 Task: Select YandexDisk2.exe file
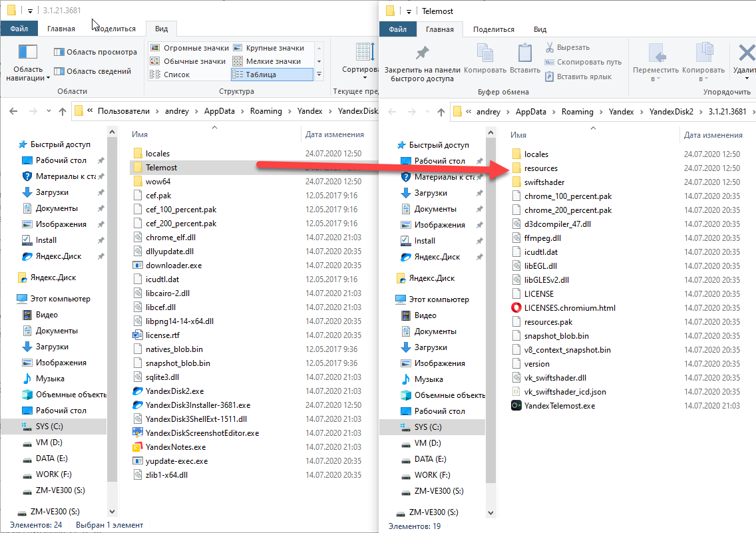tap(174, 391)
